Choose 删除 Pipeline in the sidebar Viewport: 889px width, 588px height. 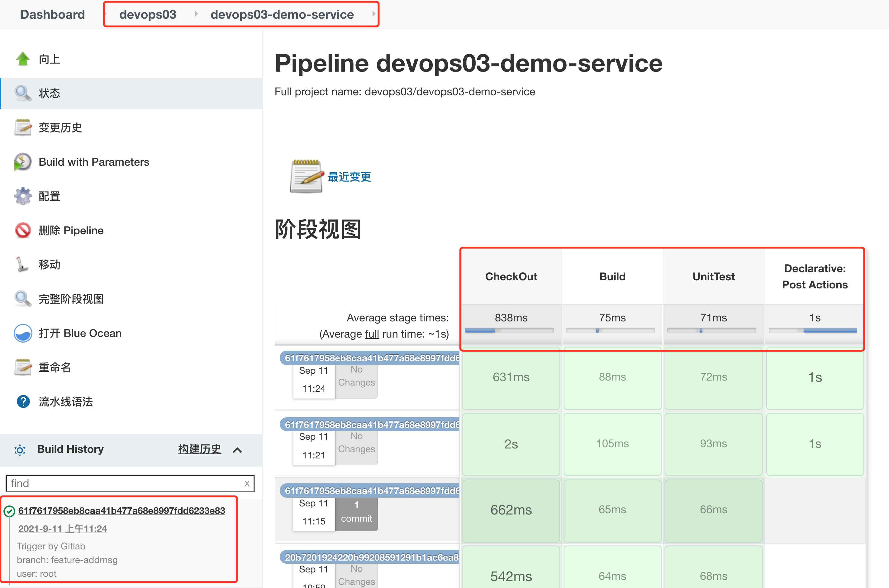tap(71, 230)
